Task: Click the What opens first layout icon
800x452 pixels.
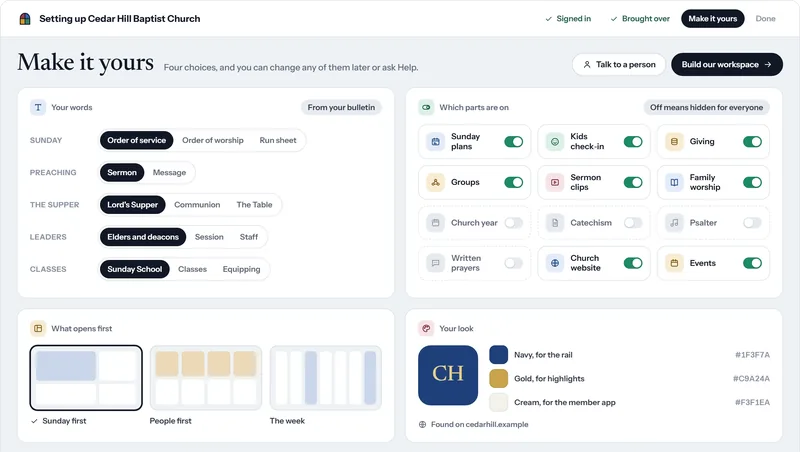Action: coord(38,329)
